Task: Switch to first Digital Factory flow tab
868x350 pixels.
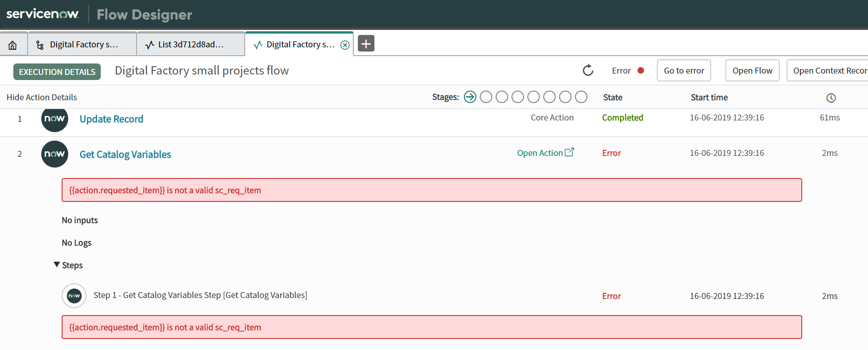Action: [x=82, y=45]
